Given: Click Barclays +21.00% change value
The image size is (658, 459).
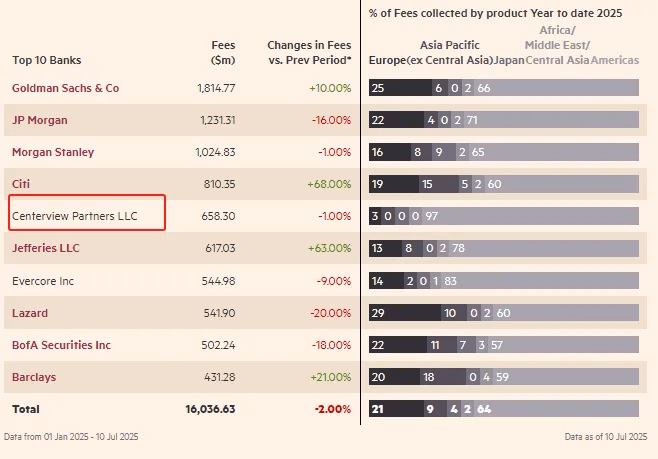Looking at the screenshot, I should coord(331,377).
